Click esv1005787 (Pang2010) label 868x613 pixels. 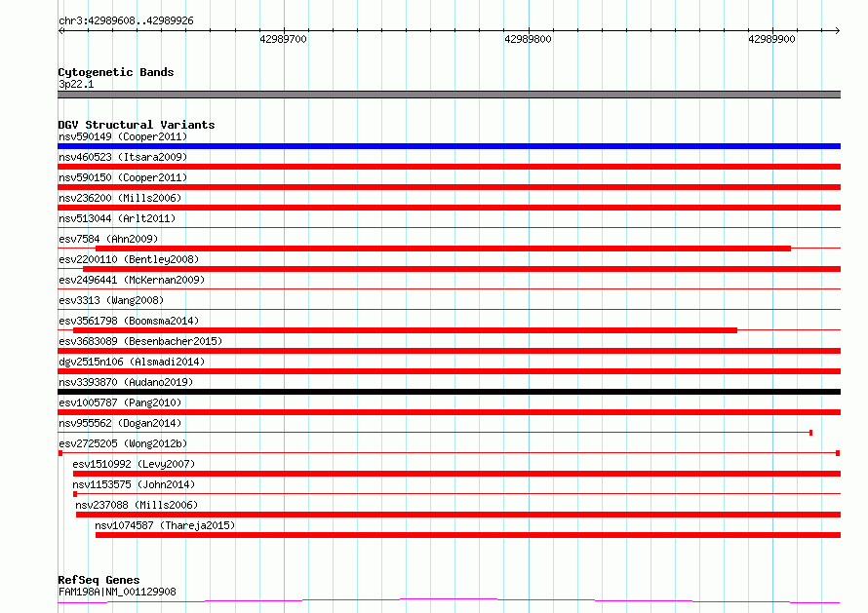[x=120, y=402]
